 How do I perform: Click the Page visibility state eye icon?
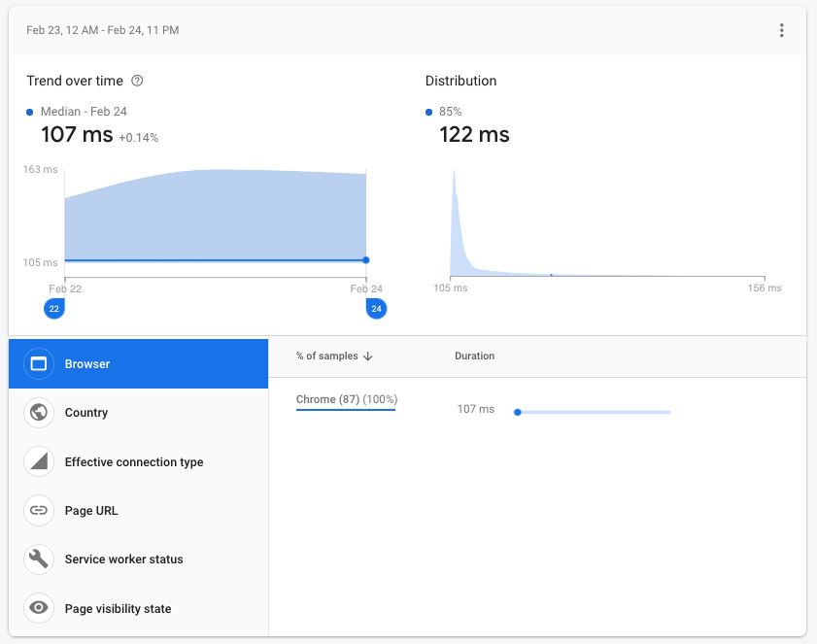pos(40,608)
